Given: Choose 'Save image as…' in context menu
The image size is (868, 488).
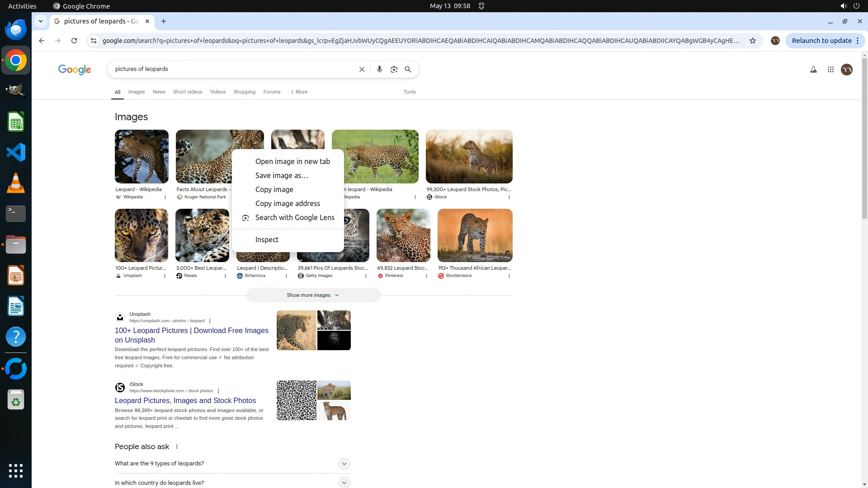Looking at the screenshot, I should point(281,175).
